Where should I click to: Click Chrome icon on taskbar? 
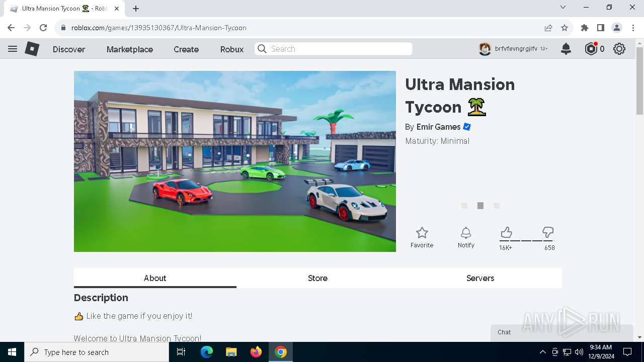(x=281, y=352)
